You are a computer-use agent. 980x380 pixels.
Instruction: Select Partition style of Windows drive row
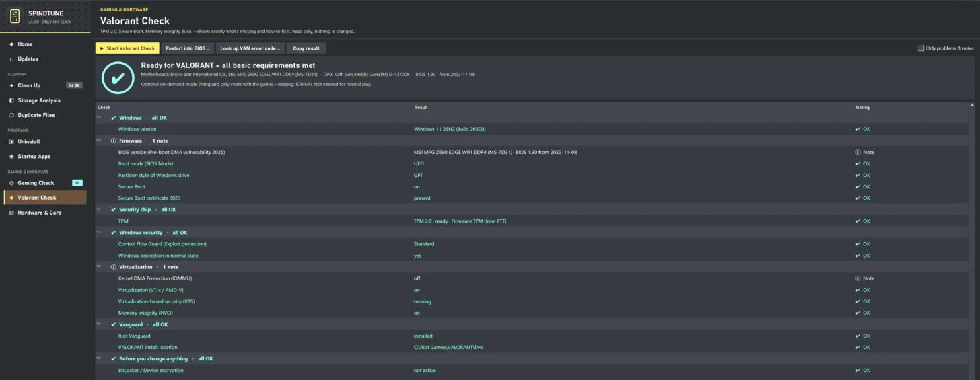tap(532, 175)
